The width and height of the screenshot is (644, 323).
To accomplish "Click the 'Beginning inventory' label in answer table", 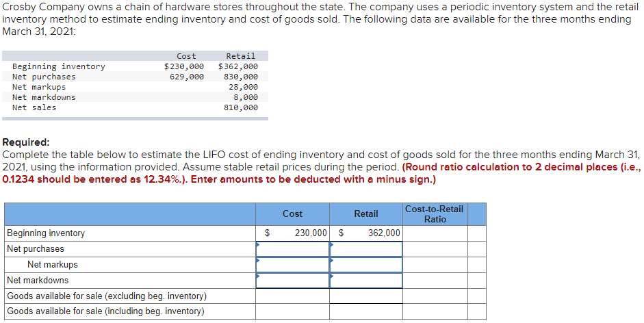I will (46, 233).
